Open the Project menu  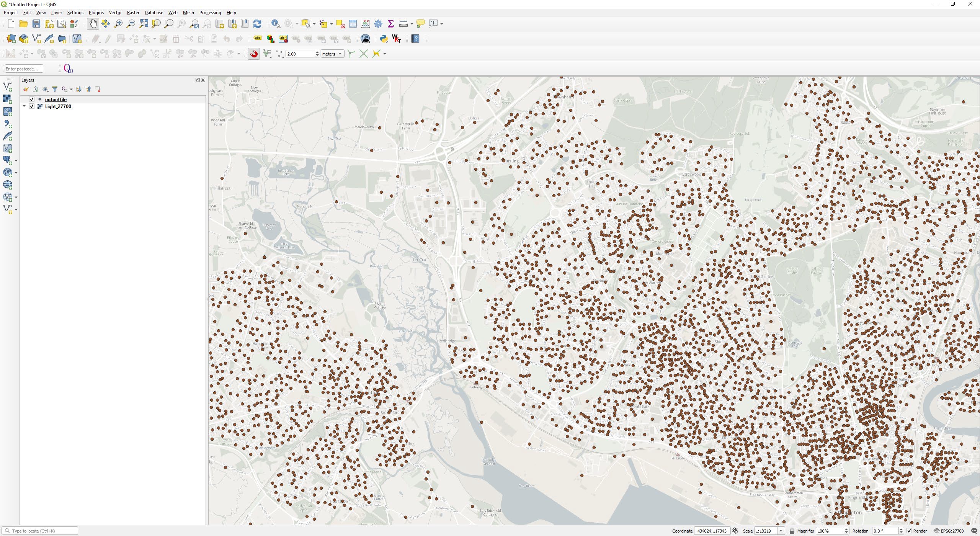[11, 13]
